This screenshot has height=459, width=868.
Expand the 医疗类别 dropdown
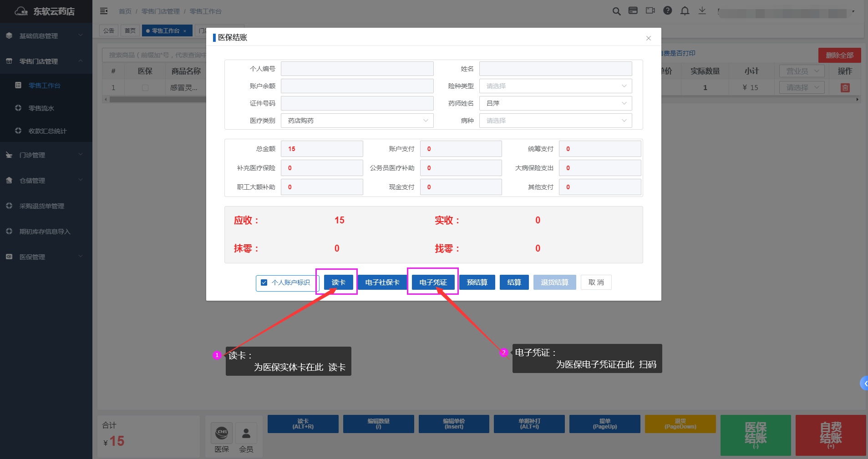(357, 121)
